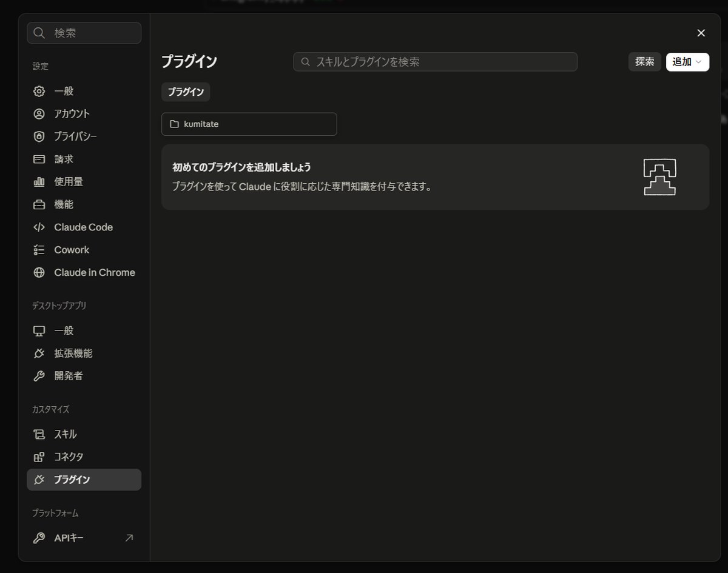The width and height of the screenshot is (728, 573).
Task: Click the plug icon for プラグイン in sidebar
Action: click(39, 480)
